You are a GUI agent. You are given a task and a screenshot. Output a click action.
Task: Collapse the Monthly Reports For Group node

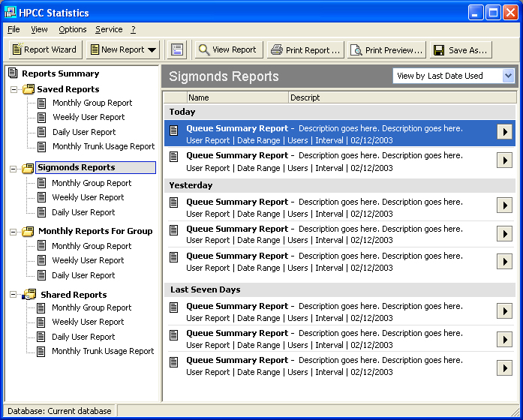[14, 232]
